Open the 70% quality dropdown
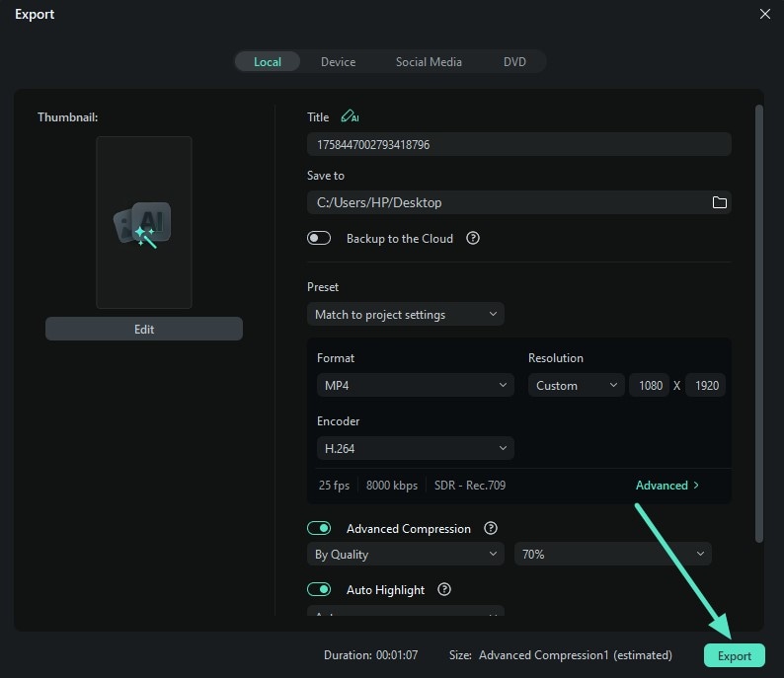The image size is (784, 678). pos(612,554)
